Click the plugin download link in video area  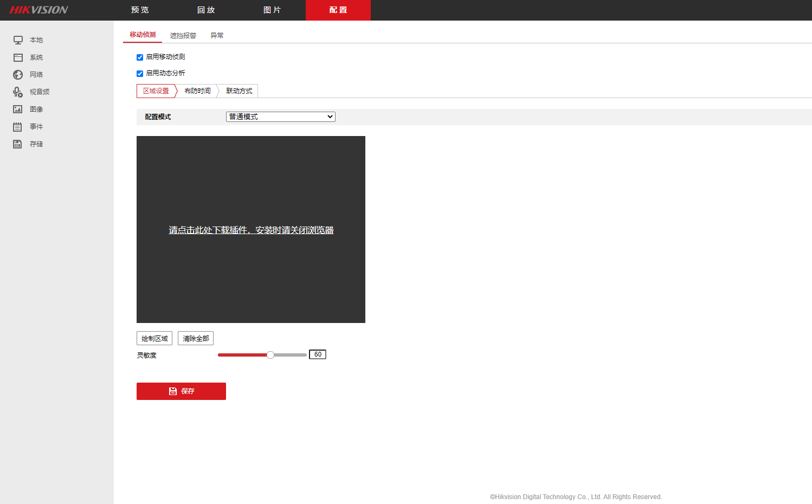coord(251,230)
